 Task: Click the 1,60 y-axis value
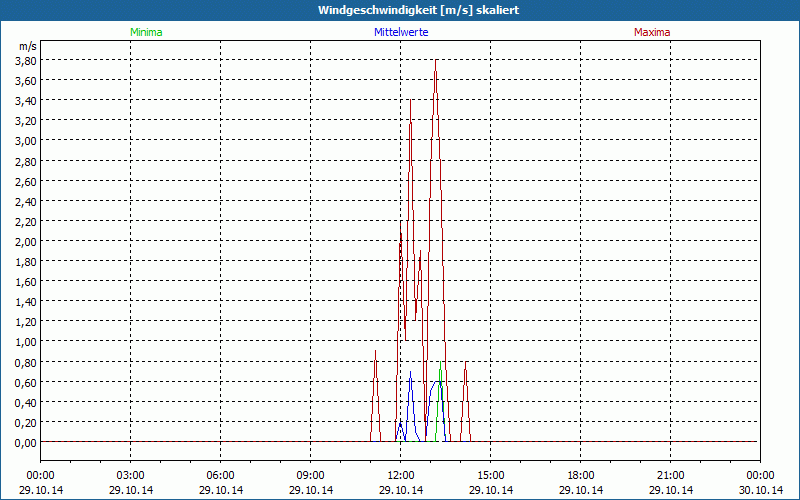pos(26,282)
